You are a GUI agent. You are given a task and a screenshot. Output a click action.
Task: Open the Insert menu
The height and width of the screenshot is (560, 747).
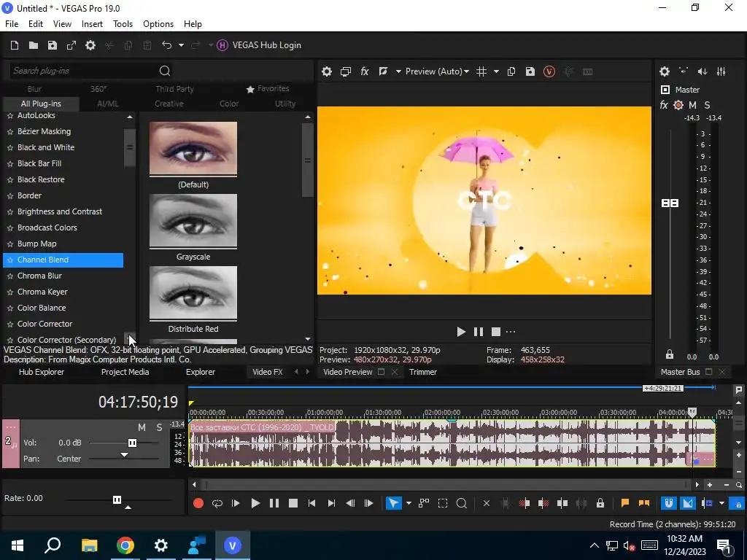tap(92, 24)
